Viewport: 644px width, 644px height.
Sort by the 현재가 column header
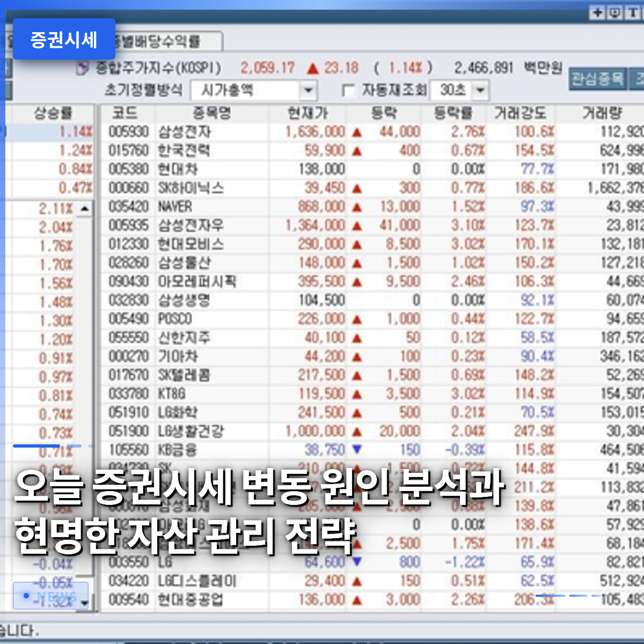(308, 113)
